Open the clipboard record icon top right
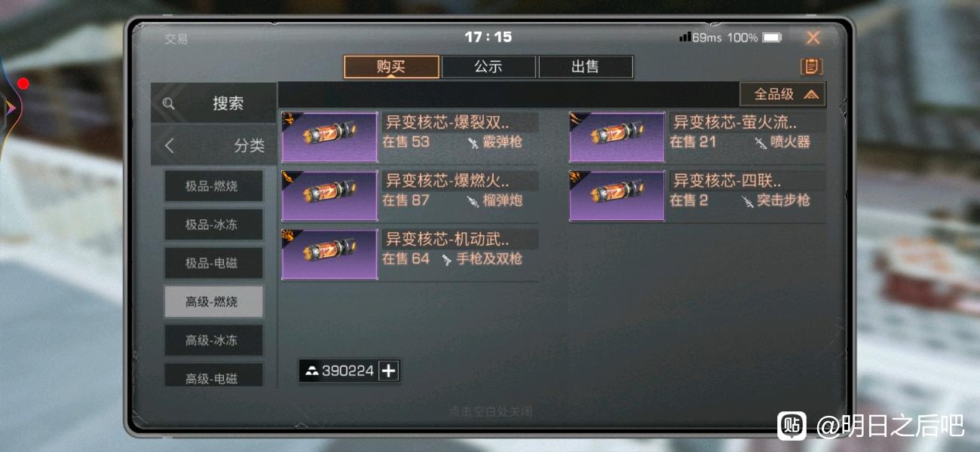Screen dimensions: 980x452 pyautogui.click(x=810, y=66)
